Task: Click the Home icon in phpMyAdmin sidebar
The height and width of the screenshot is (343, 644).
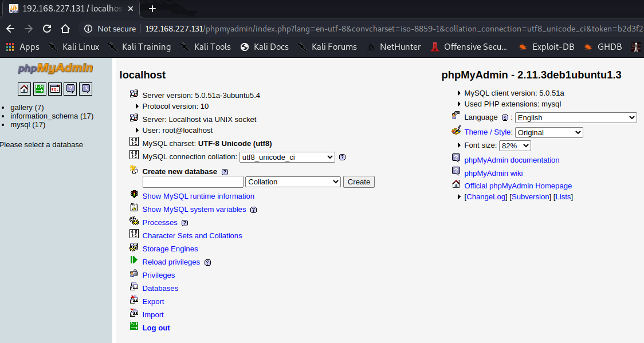Action: click(24, 89)
